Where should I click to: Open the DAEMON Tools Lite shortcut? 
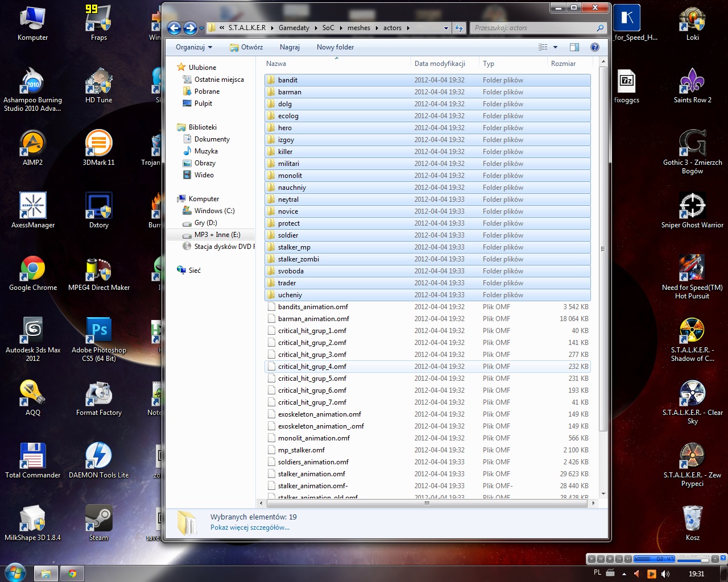pos(99,462)
